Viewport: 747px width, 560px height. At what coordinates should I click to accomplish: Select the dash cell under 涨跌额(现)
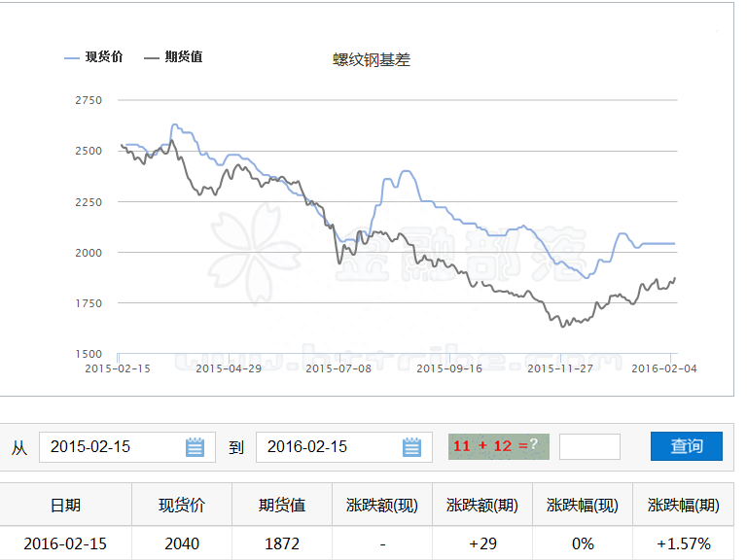(x=382, y=543)
